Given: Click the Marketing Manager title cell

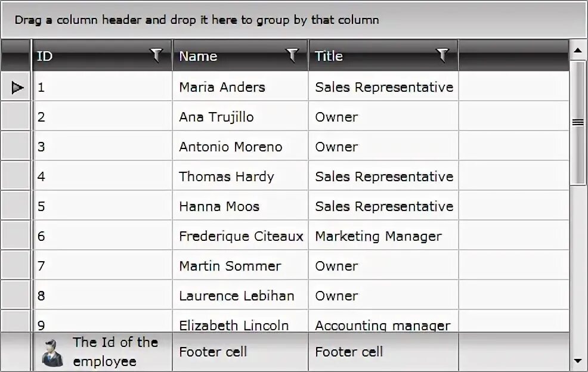Looking at the screenshot, I should click(x=378, y=236).
